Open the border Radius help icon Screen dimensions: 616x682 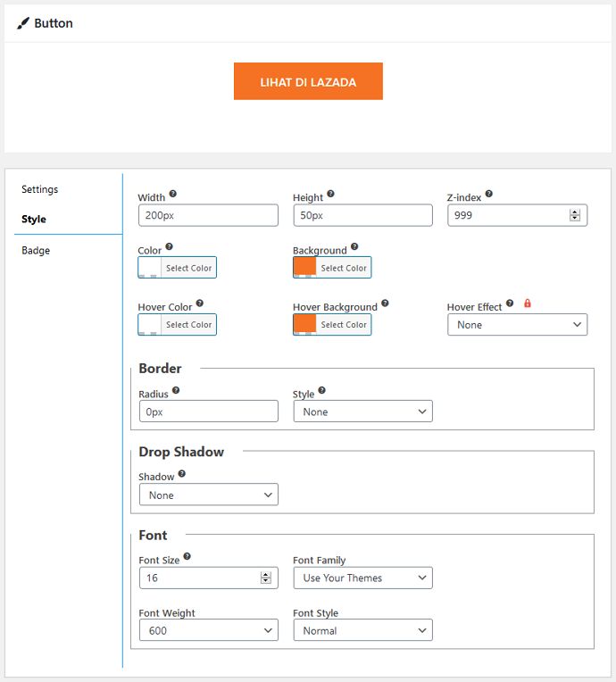coord(176,390)
